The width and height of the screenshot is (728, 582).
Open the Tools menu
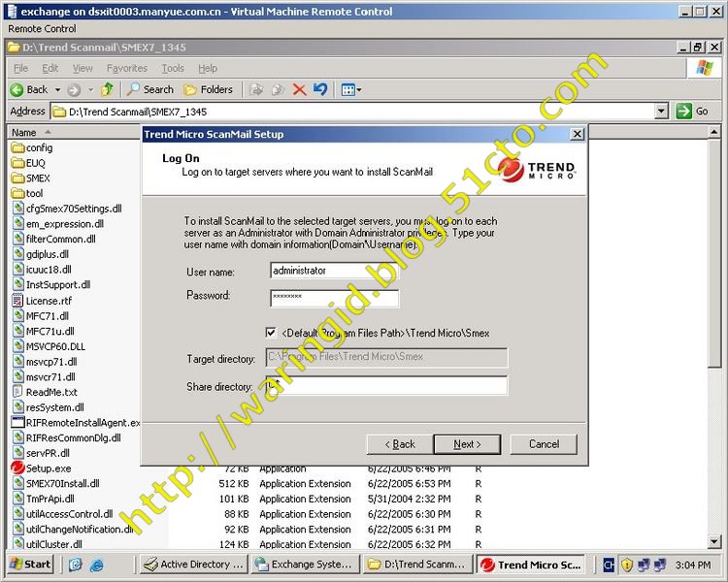(x=173, y=69)
